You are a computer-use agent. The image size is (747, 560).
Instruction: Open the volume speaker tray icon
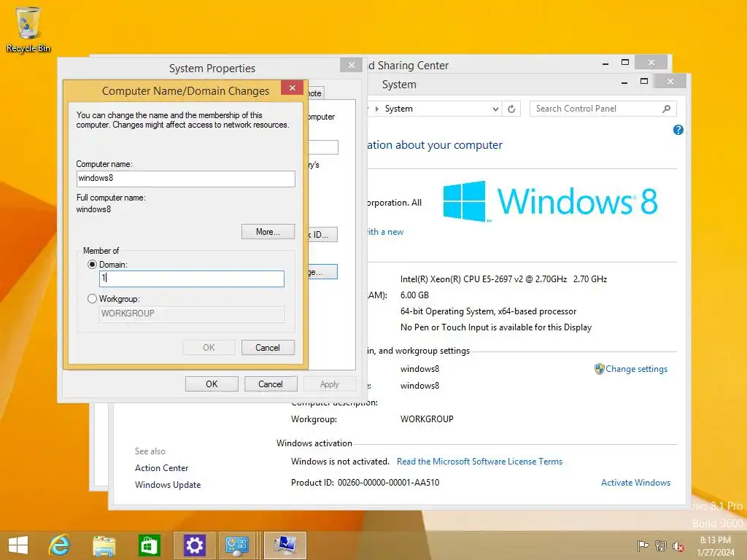click(678, 546)
